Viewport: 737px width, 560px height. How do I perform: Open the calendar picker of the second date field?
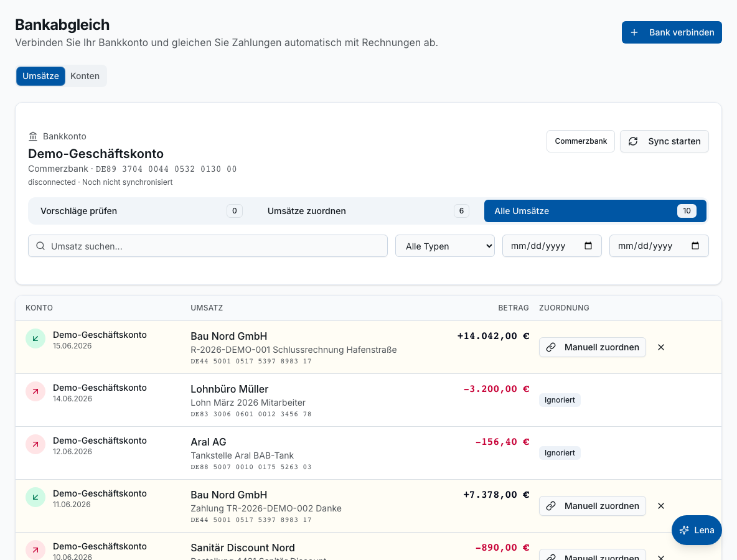point(695,246)
